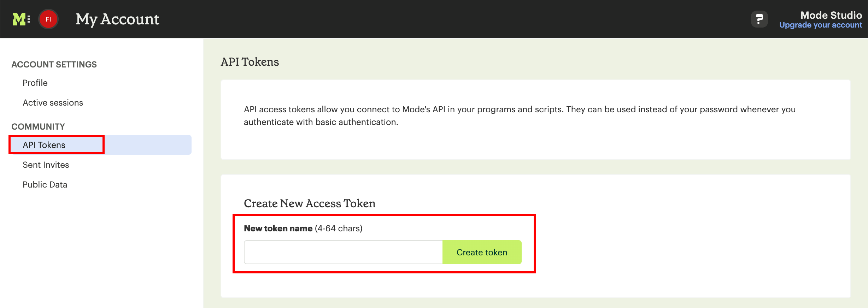Screen dimensions: 868x308
Task: Click the Create New Access Token heading
Action: click(x=310, y=203)
